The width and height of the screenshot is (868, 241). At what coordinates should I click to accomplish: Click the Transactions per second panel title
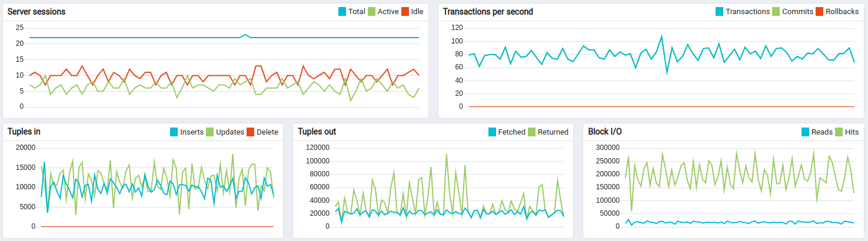click(488, 12)
